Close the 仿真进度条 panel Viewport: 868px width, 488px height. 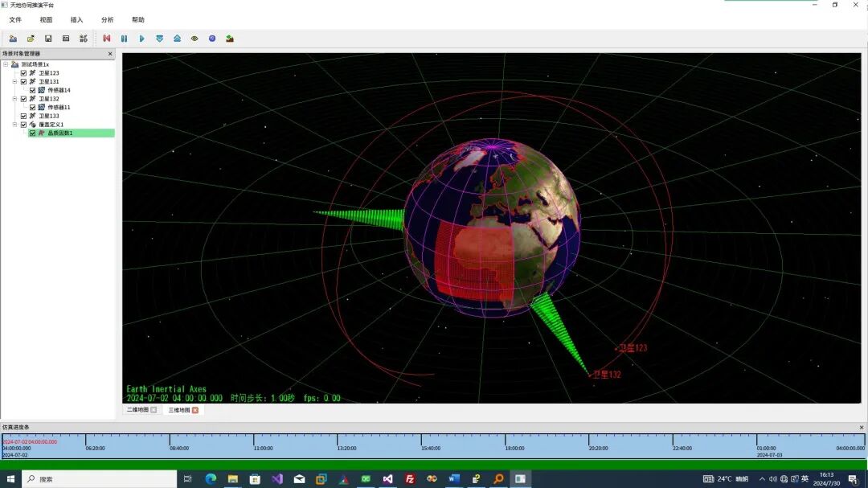[x=861, y=427]
